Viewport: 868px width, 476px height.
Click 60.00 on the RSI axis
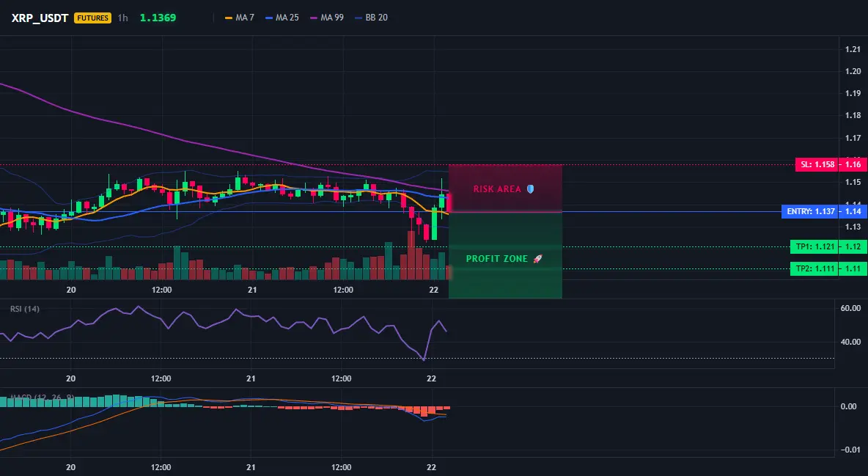851,308
